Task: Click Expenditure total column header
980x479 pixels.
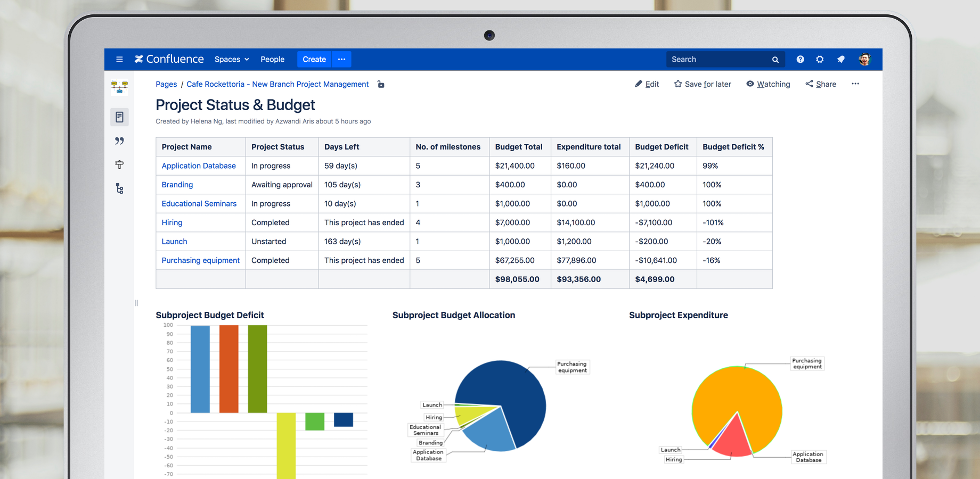Action: coord(590,147)
